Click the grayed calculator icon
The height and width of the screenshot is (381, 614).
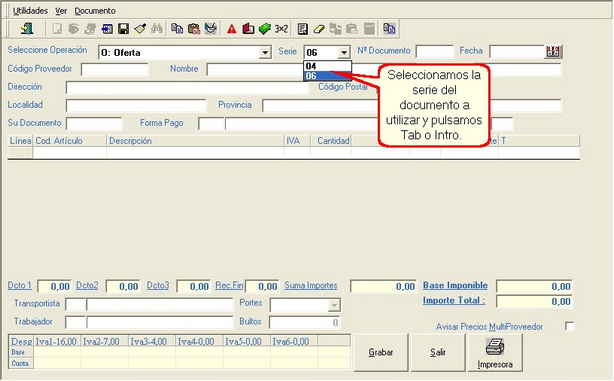coord(369,29)
